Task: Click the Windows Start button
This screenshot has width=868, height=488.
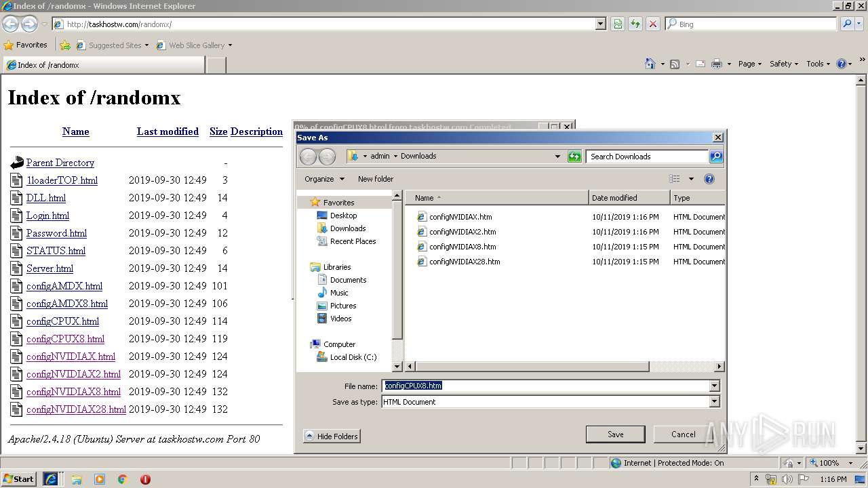Action: pyautogui.click(x=18, y=479)
